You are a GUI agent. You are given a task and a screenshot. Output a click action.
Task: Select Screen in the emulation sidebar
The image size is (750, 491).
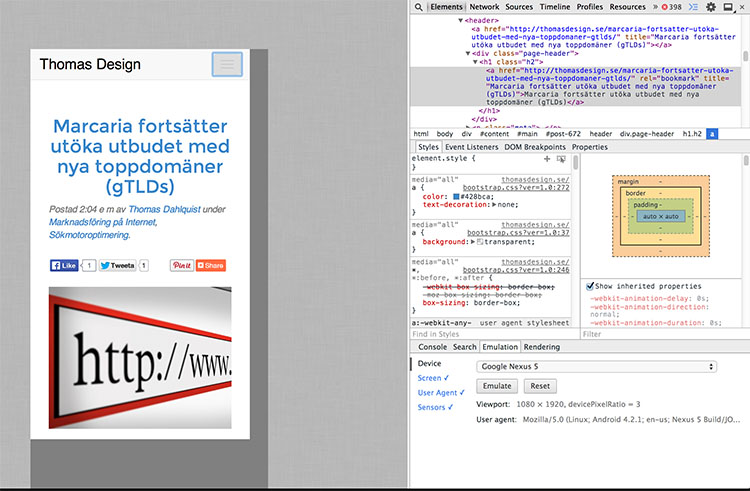click(x=433, y=378)
